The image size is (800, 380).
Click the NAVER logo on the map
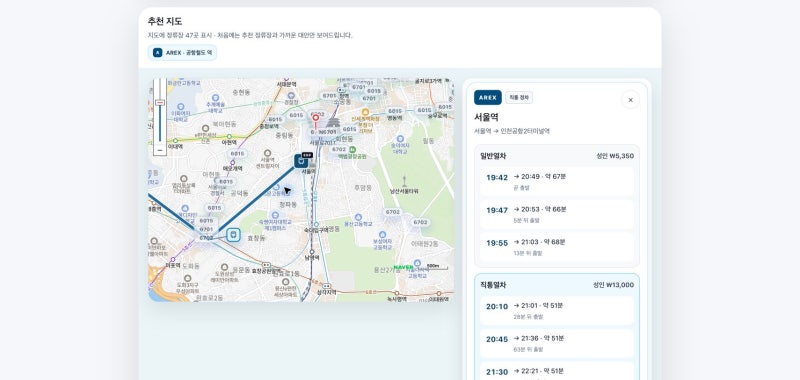coord(403,267)
